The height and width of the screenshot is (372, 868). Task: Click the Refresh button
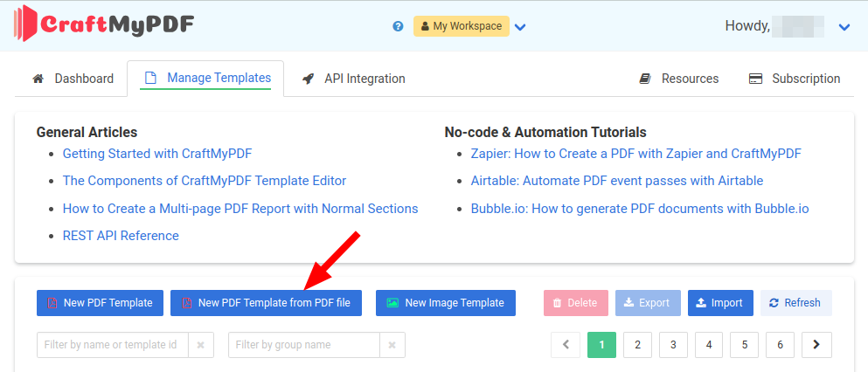coord(796,303)
